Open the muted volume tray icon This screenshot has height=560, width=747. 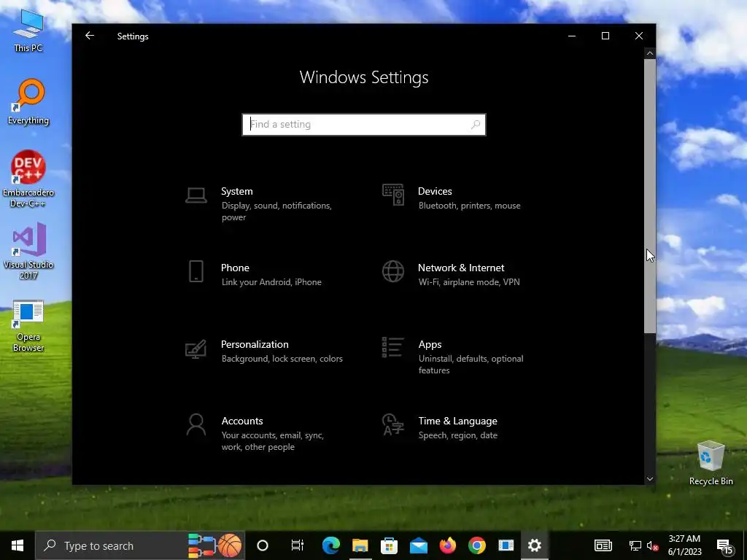point(653,545)
